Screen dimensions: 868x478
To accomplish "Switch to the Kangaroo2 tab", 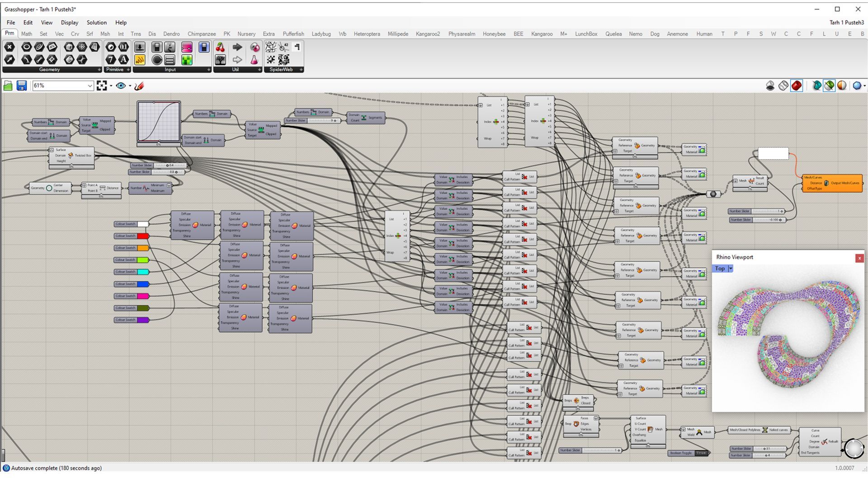I will coord(428,34).
